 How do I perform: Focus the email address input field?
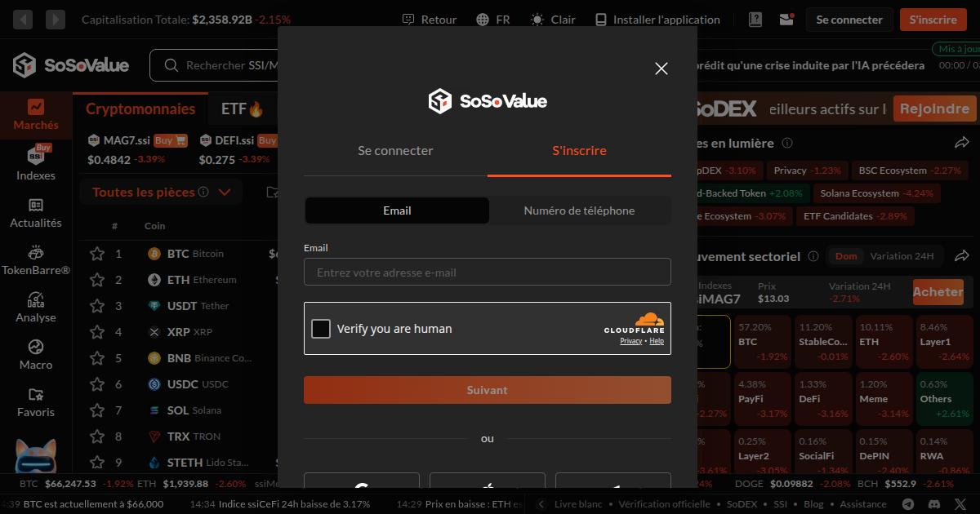(x=488, y=273)
